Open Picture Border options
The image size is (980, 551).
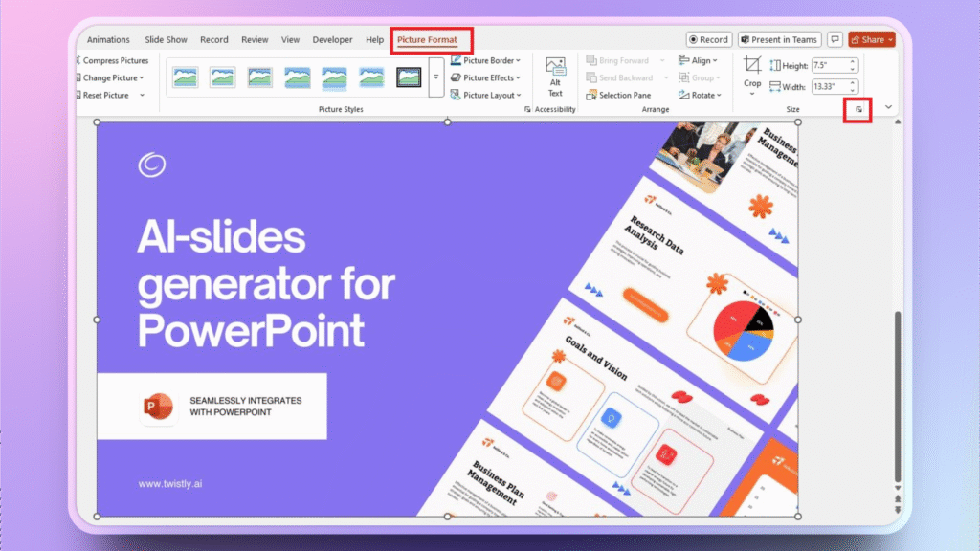tap(486, 59)
